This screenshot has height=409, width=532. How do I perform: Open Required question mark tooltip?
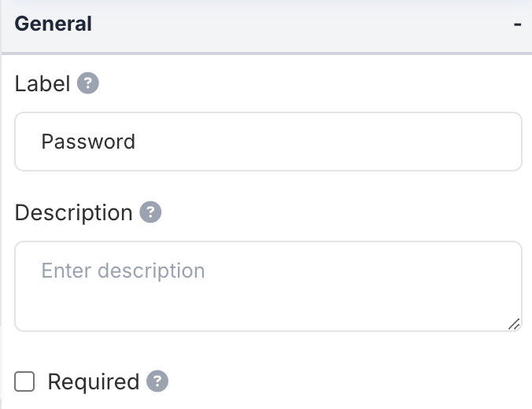point(157,381)
